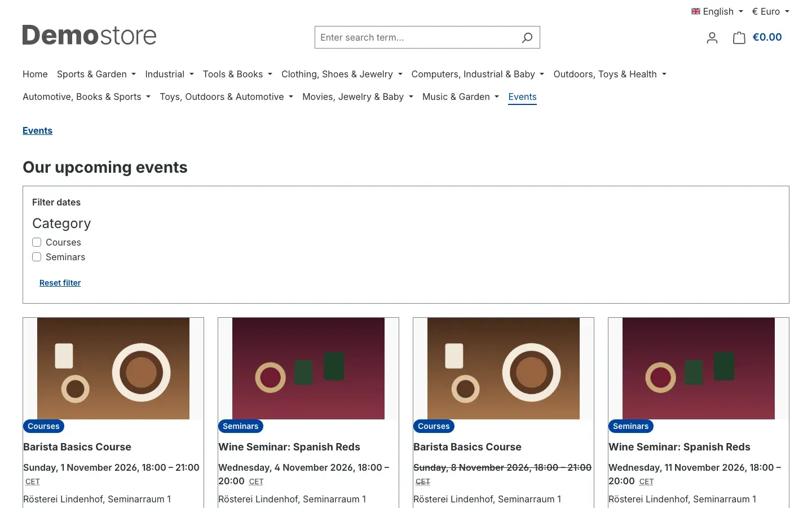The width and height of the screenshot is (812, 508).
Task: Focus the Enter search term field
Action: (x=415, y=37)
